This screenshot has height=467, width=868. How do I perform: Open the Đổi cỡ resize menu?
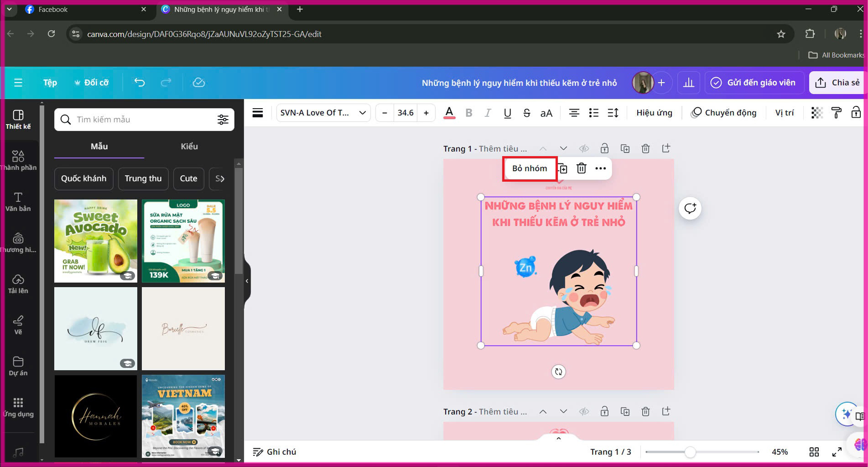point(92,83)
